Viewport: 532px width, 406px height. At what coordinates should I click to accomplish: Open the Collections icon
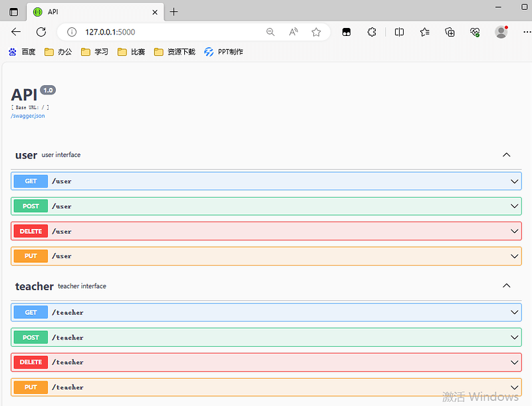coord(450,32)
